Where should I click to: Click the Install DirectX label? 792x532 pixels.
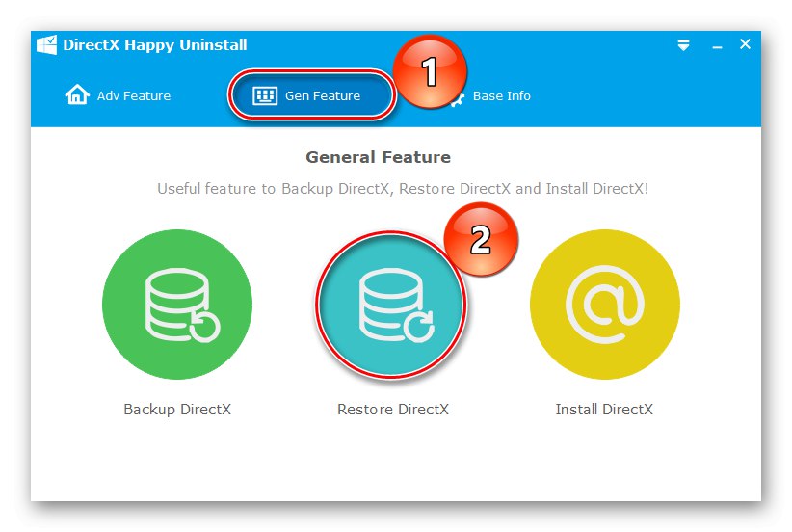(x=604, y=410)
